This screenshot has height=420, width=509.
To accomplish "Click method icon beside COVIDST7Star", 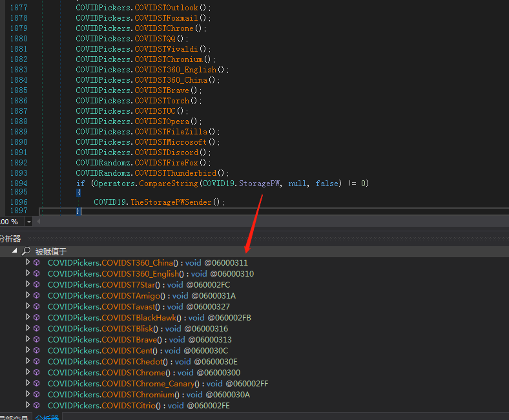I will 37,284.
